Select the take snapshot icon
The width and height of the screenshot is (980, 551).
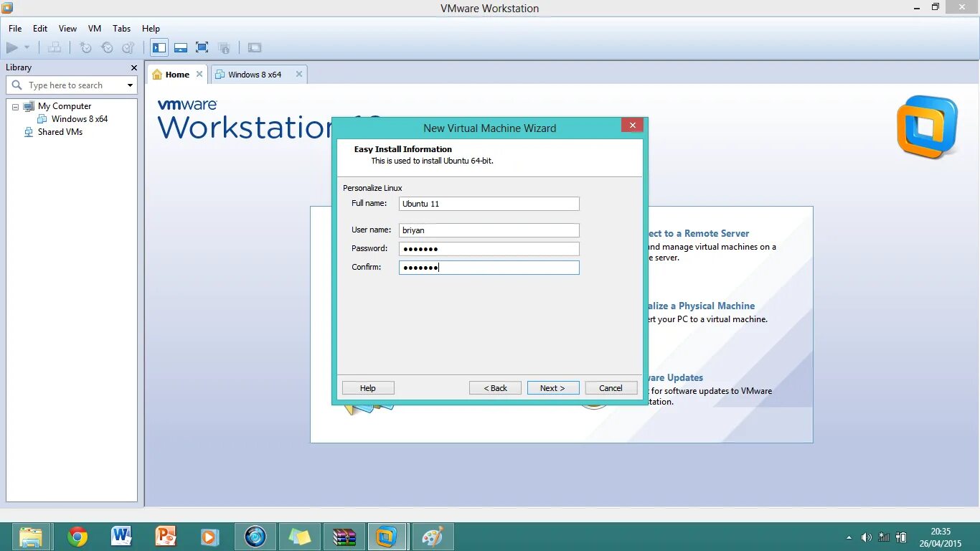click(x=85, y=47)
